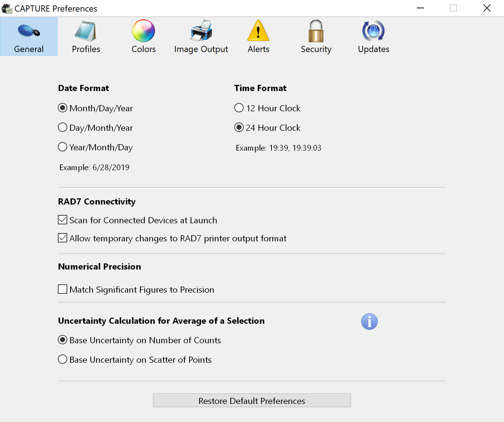504x422 pixels.
Task: Open Image Output printer preferences
Action: tap(201, 31)
